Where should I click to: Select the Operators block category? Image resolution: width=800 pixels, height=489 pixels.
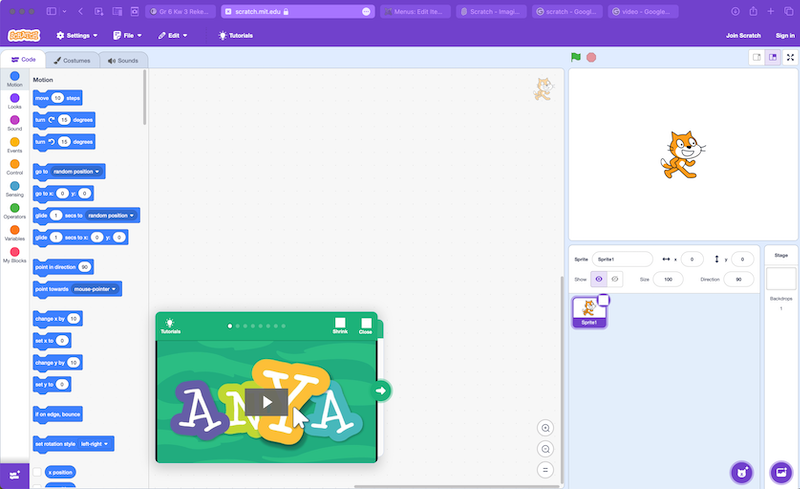pos(14,211)
